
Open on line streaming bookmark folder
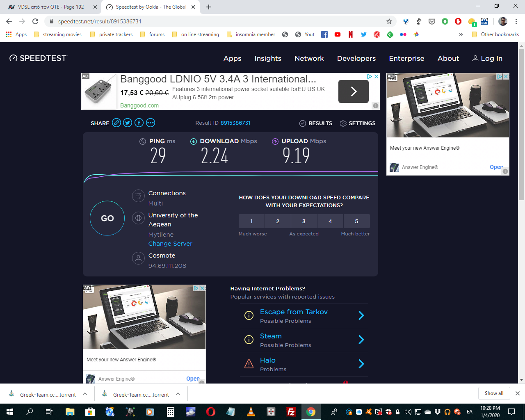[196, 34]
